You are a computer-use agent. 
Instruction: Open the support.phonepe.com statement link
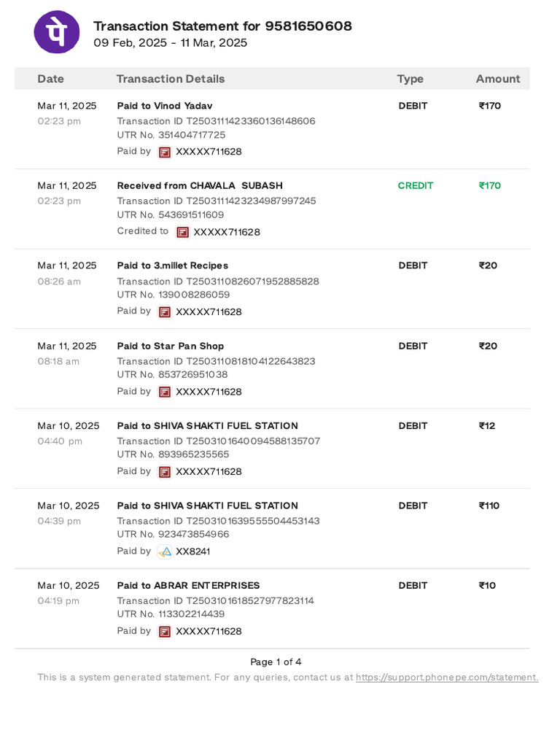[x=446, y=678]
